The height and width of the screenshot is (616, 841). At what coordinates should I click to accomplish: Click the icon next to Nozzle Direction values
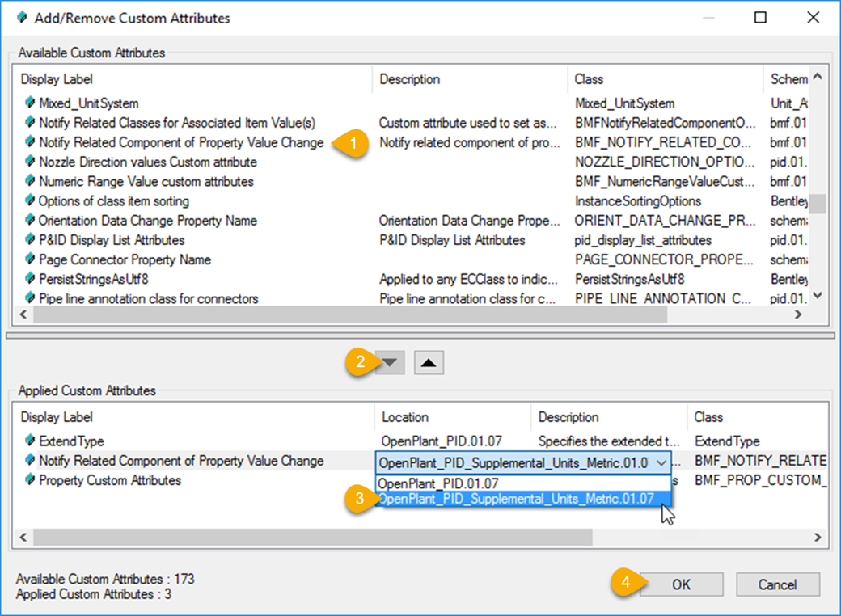[x=29, y=162]
